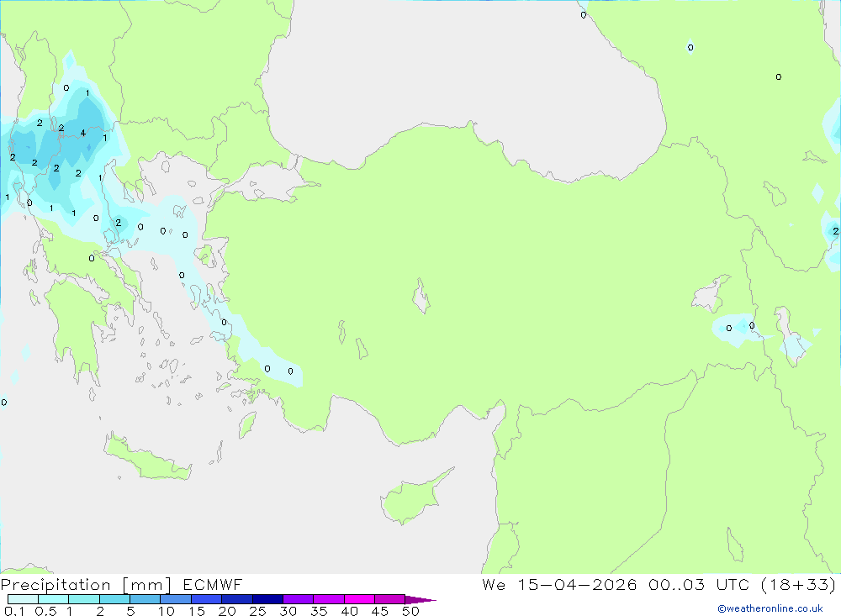Select the 5–10 mm blue legend swatch
The height and width of the screenshot is (616, 841).
(x=145, y=599)
